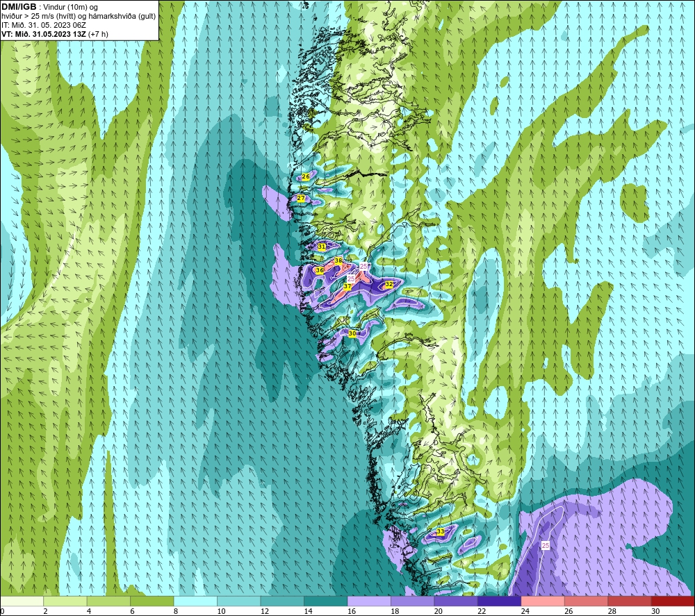695x616 pixels.
Task: Click the legend scale number 30 on colorbar
Action: click(x=655, y=611)
